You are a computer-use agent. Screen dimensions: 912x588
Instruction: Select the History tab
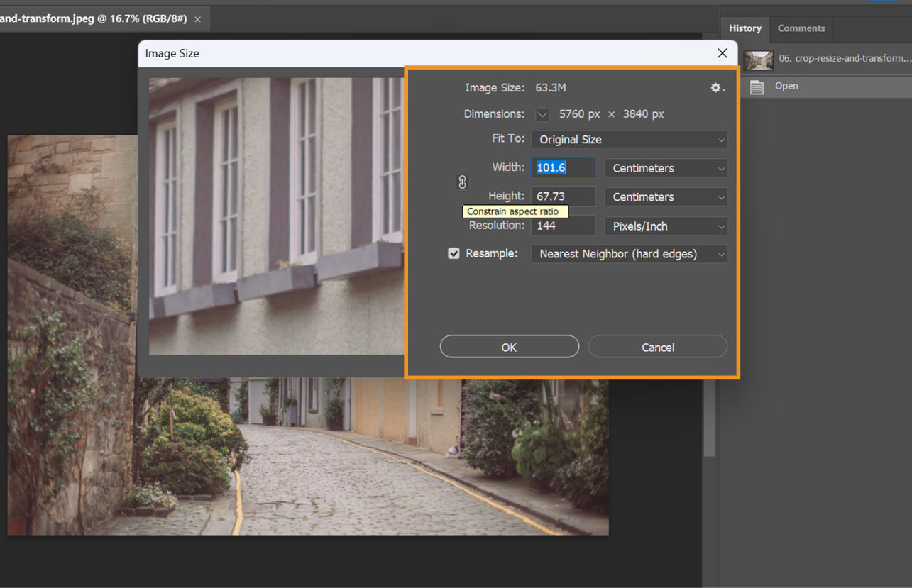click(x=745, y=28)
